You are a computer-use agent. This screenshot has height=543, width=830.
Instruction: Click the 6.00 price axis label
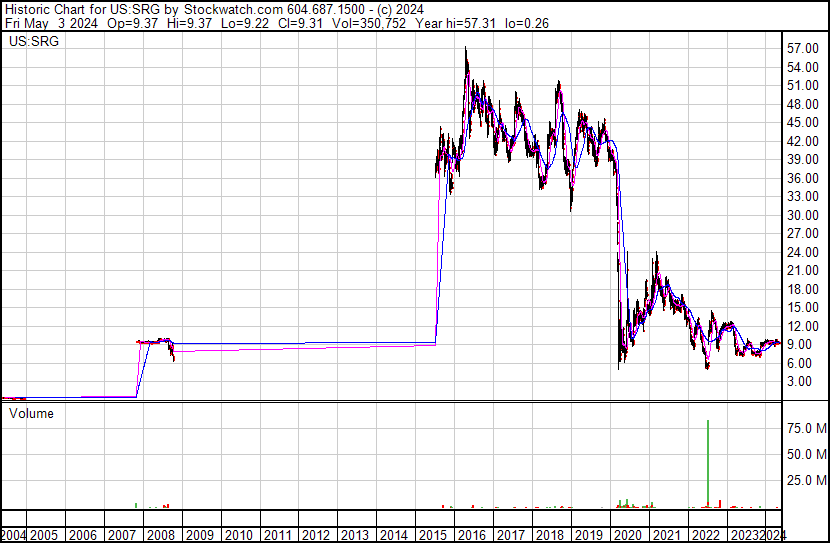tap(799, 363)
